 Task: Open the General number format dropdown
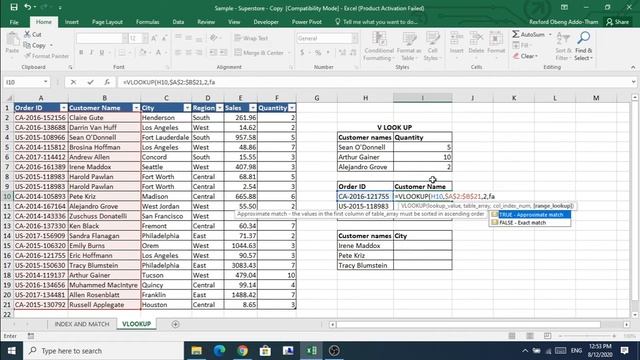[x=354, y=38]
